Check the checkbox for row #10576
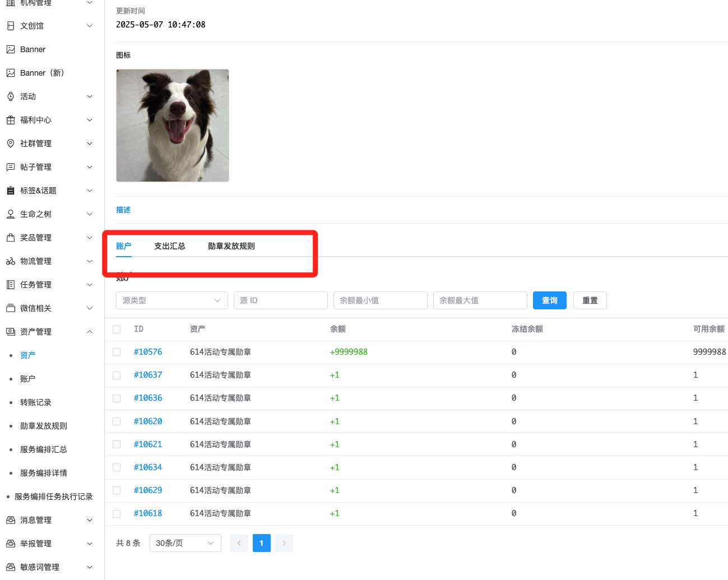This screenshot has height=580, width=728. [x=117, y=352]
